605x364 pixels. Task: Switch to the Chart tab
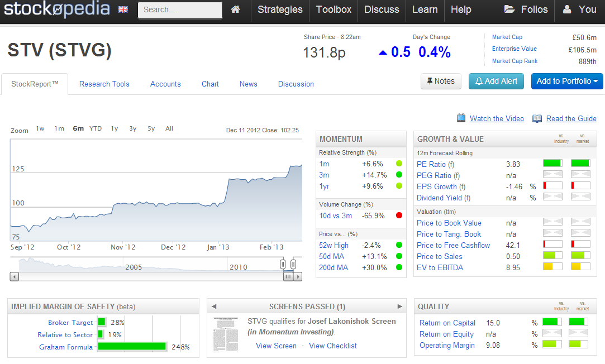[x=210, y=84]
